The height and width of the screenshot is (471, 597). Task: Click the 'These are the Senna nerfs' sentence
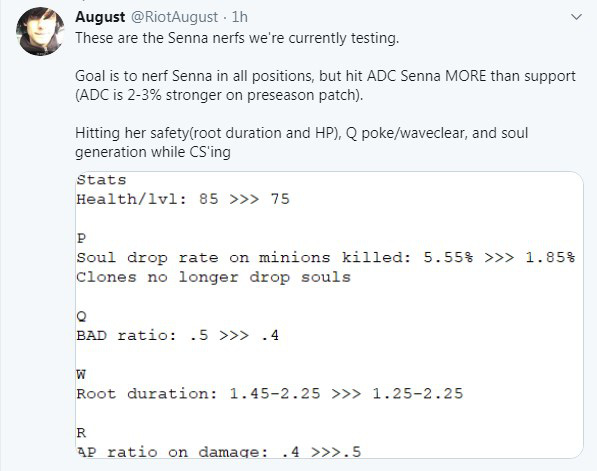click(237, 38)
